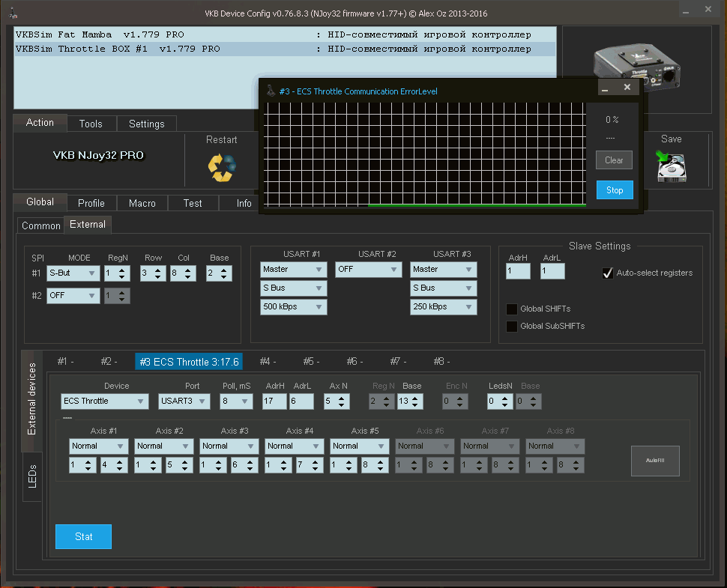Image resolution: width=727 pixels, height=588 pixels.
Task: Open the LEDs vertical tab
Action: point(32,476)
